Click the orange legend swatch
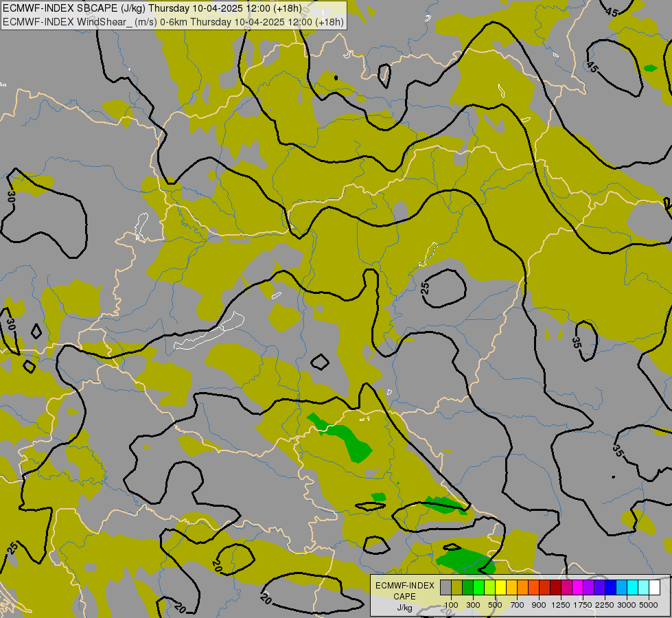This screenshot has height=618, width=672. 523,587
